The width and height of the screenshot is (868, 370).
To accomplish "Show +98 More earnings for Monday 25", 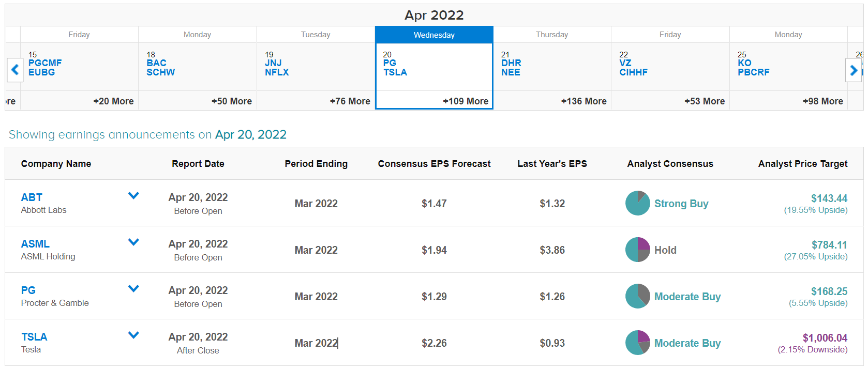I will [x=822, y=101].
